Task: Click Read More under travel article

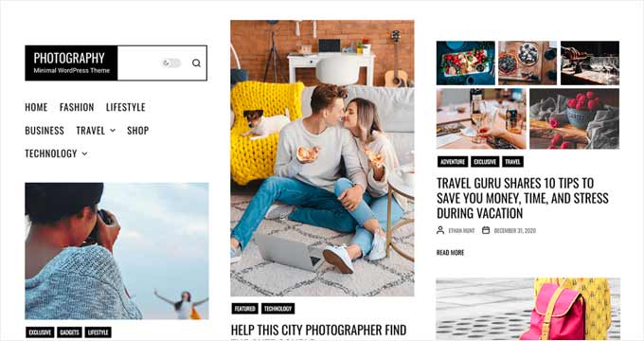Action: click(x=450, y=253)
